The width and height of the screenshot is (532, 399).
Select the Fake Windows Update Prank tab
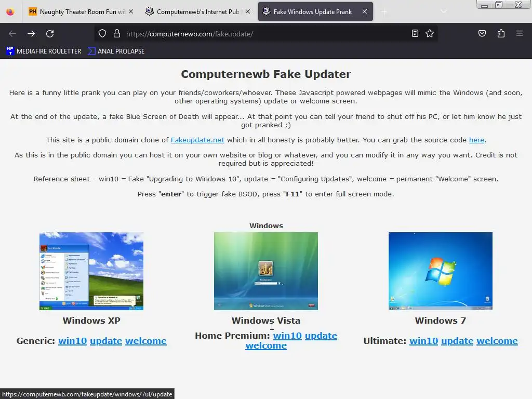tap(315, 11)
